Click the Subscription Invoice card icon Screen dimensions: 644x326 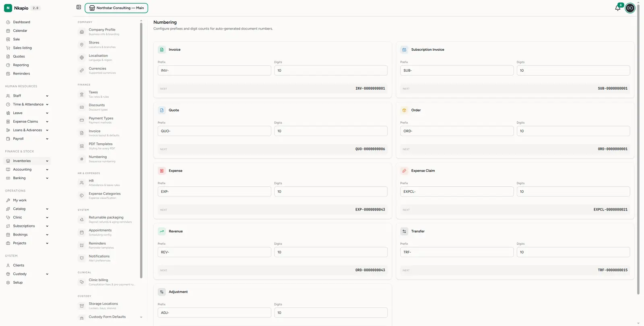(405, 50)
